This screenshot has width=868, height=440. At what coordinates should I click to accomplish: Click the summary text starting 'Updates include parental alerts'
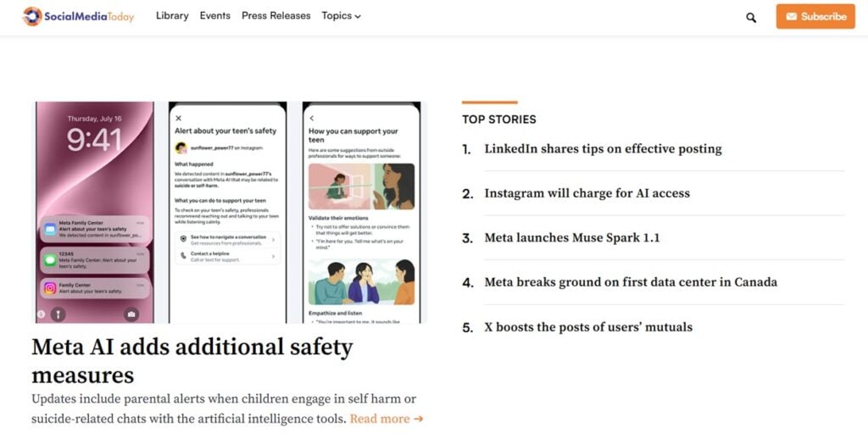pyautogui.click(x=224, y=409)
